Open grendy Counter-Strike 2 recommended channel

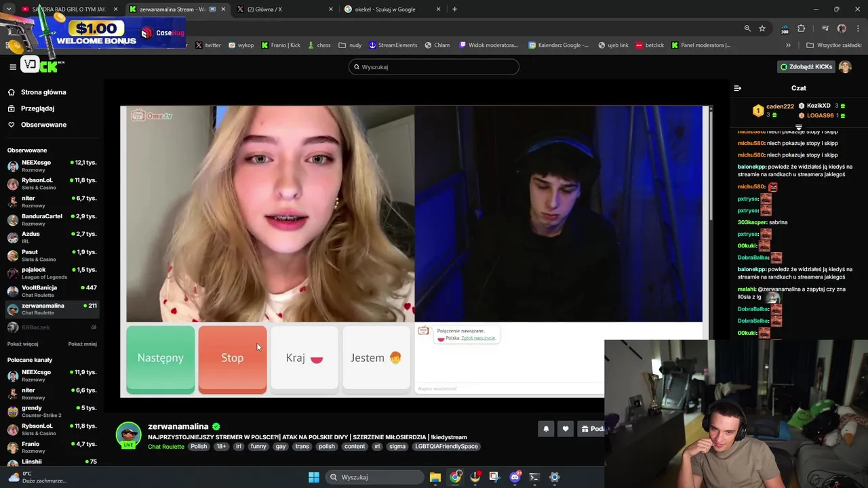pos(52,411)
